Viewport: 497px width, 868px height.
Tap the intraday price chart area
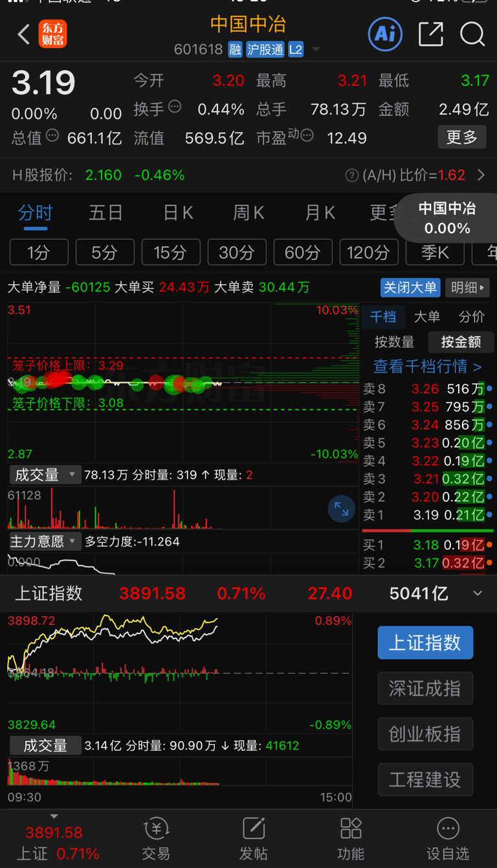(182, 382)
